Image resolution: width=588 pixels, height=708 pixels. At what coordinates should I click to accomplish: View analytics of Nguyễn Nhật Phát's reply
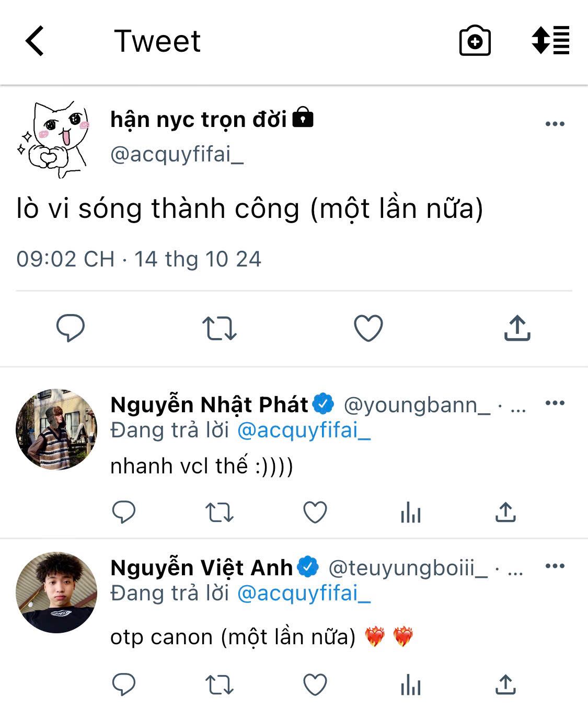click(411, 513)
